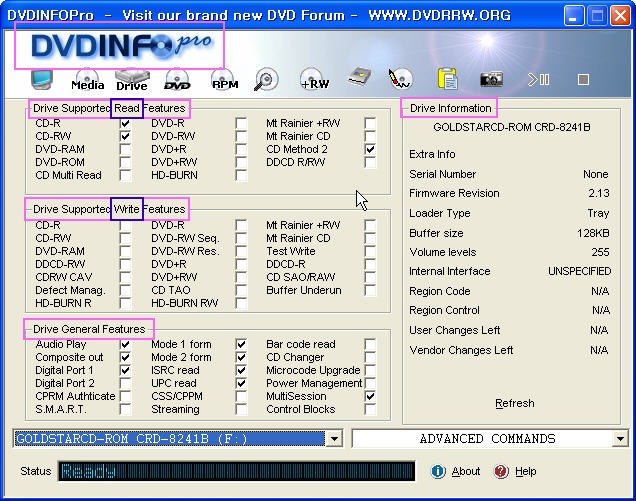Click the clipboard copy report icon
Viewport: 636px width, 501px height.
(447, 79)
